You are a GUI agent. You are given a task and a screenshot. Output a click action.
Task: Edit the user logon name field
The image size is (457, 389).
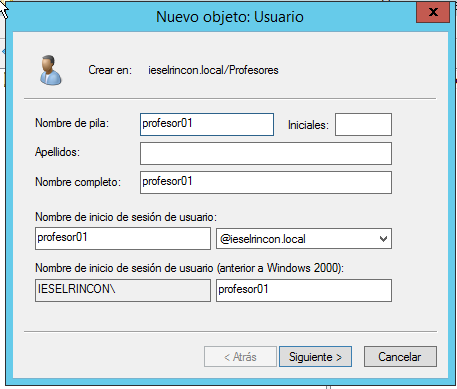tap(123, 238)
